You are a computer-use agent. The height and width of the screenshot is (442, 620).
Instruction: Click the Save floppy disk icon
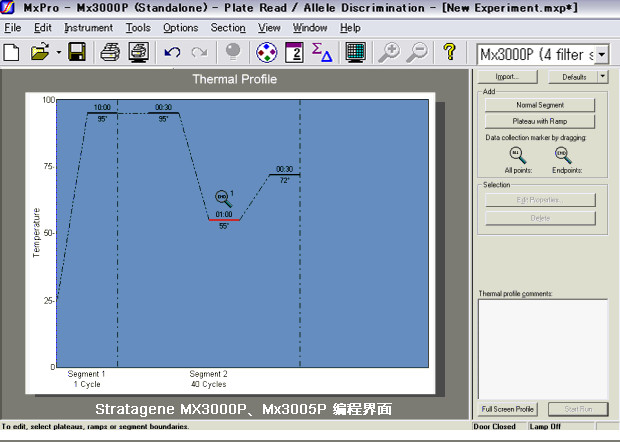pyautogui.click(x=77, y=51)
